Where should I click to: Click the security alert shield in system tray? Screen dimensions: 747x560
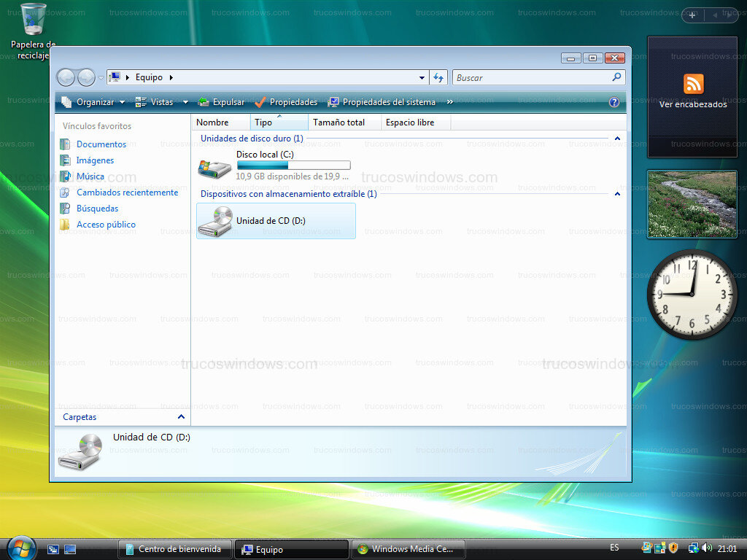point(673,548)
